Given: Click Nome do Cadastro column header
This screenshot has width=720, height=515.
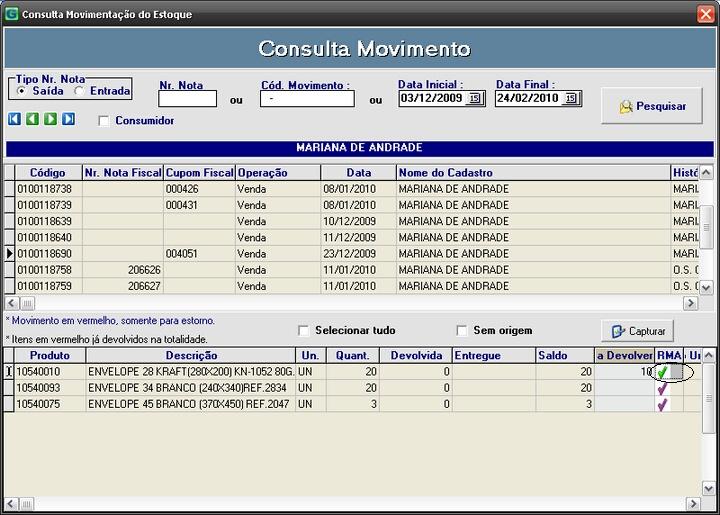Looking at the screenshot, I should [533, 173].
